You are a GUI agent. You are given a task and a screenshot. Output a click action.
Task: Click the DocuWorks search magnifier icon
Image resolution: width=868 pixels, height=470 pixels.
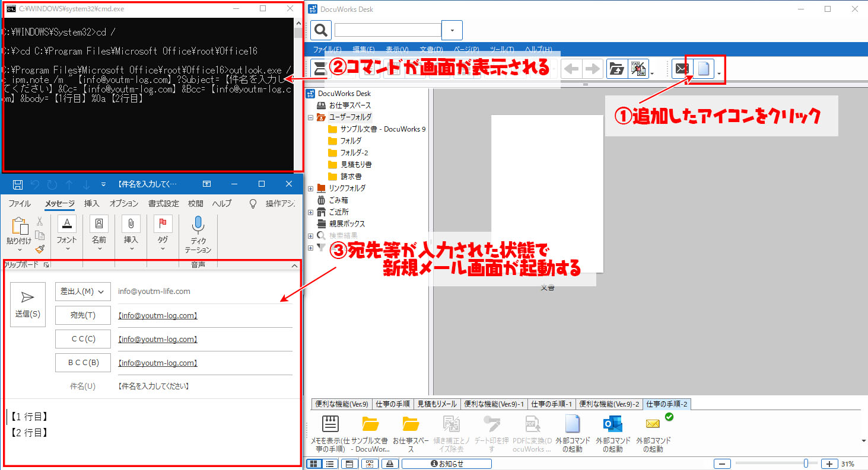(320, 30)
